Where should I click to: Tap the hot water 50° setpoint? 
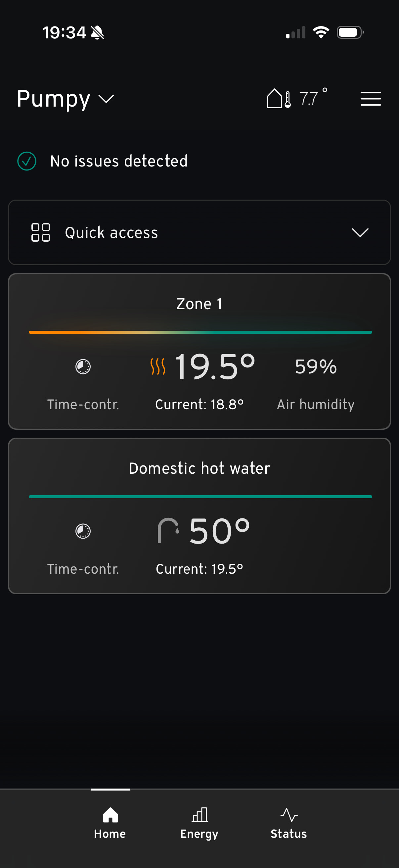point(220,531)
